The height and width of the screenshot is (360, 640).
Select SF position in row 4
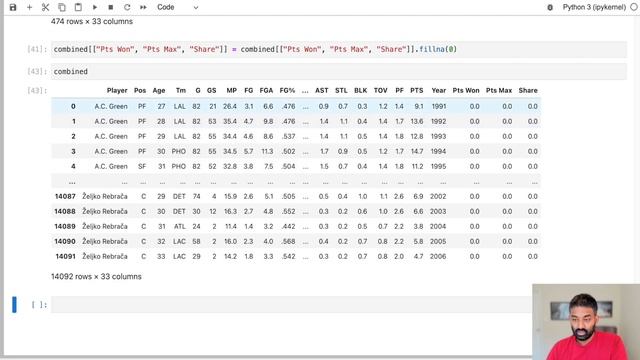click(x=142, y=167)
